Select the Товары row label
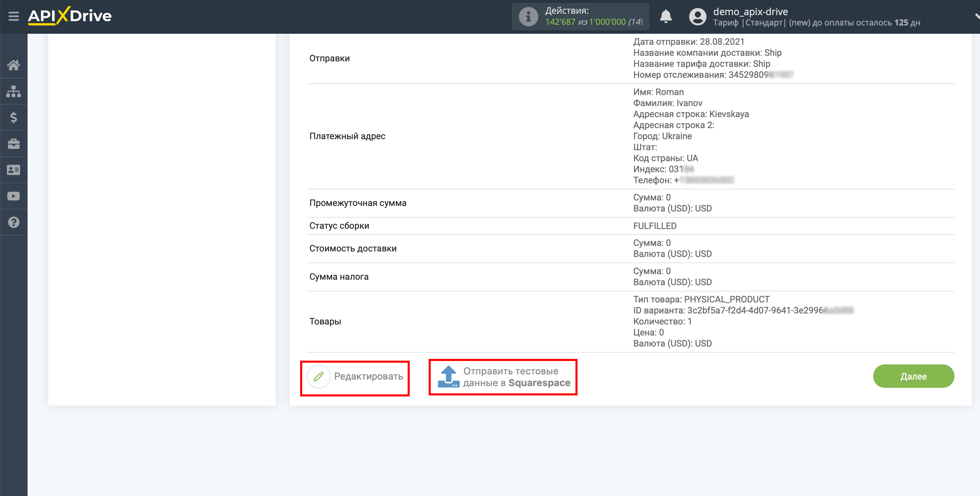Screen dimensions: 980x496 [x=325, y=321]
